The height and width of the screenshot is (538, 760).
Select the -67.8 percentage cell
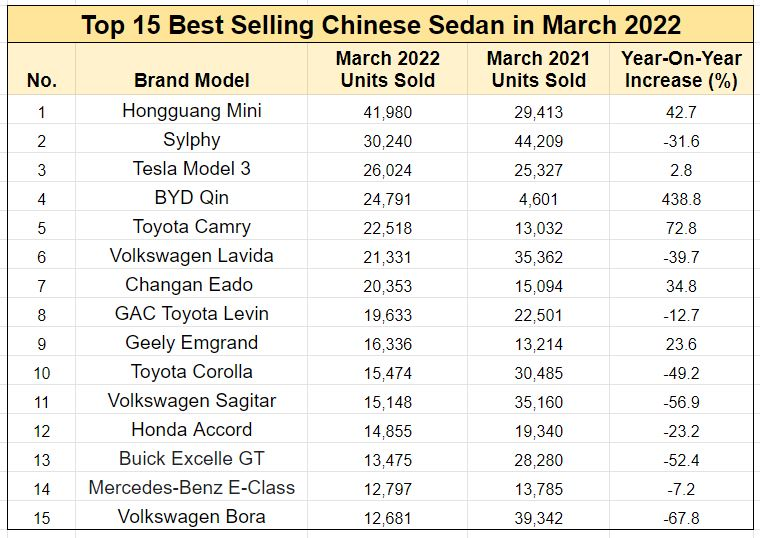coord(680,518)
